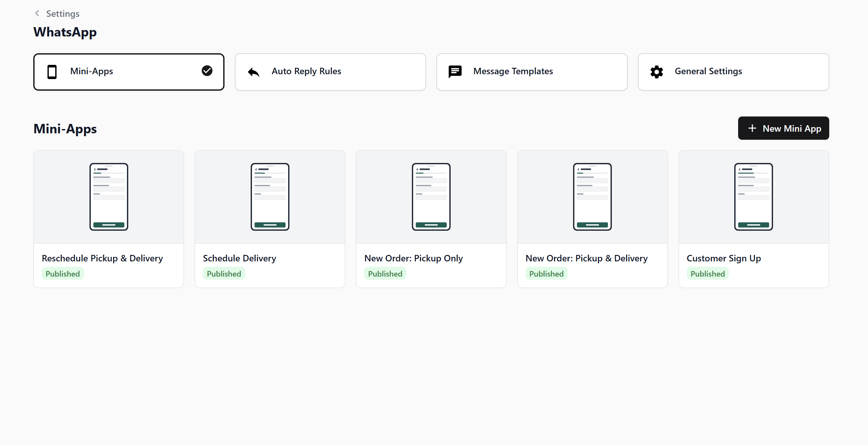Click the checkmark on Mini-Apps tab
This screenshot has width=868, height=445.
[x=207, y=71]
